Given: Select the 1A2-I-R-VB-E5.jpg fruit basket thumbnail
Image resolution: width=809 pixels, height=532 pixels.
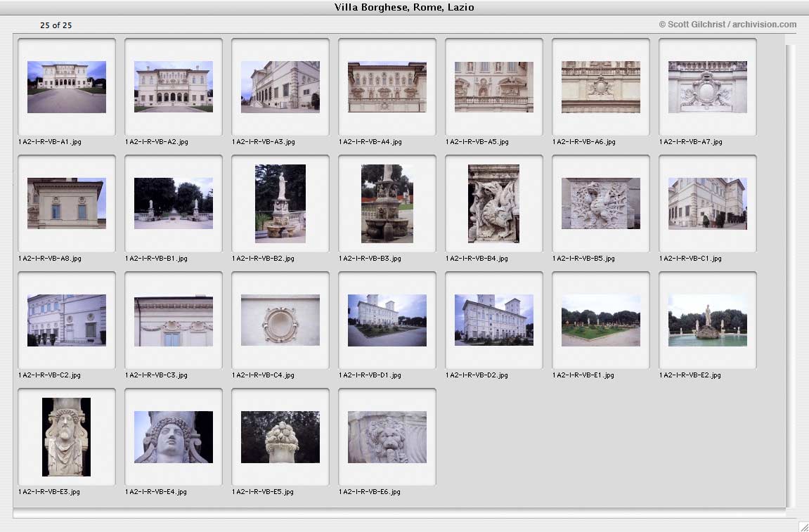Looking at the screenshot, I should 280,436.
